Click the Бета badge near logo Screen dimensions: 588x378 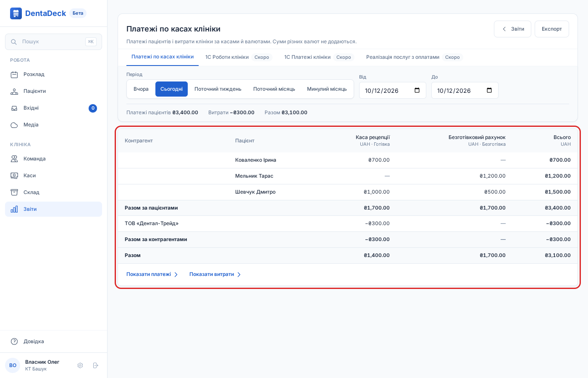click(78, 13)
